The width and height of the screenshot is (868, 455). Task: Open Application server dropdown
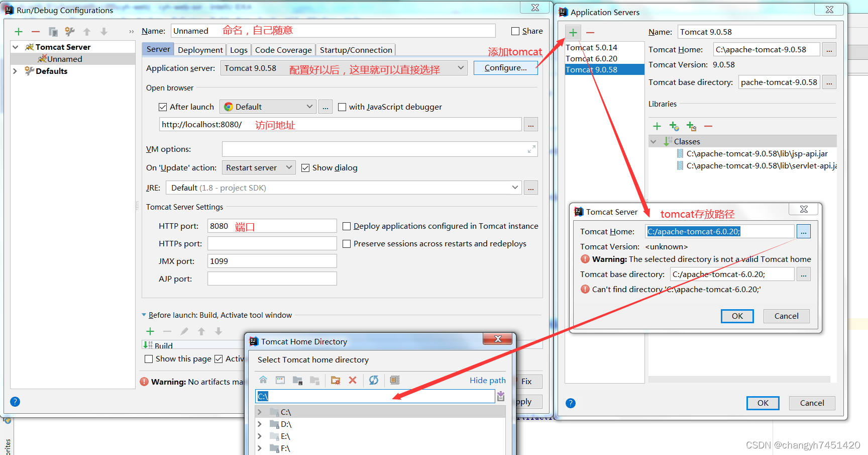(344, 68)
